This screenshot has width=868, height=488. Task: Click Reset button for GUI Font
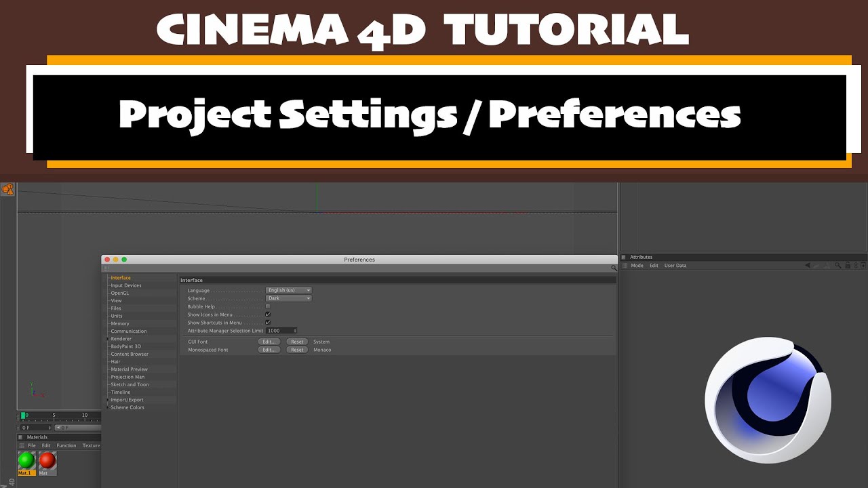[297, 342]
